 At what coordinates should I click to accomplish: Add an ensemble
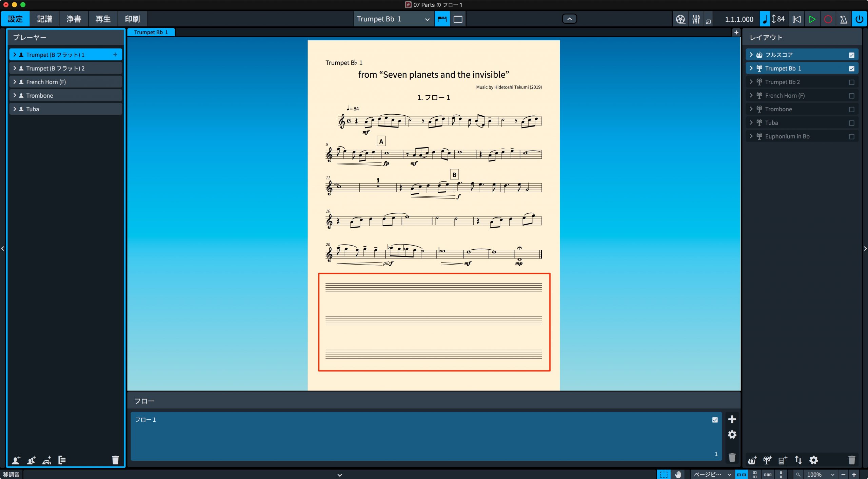47,460
